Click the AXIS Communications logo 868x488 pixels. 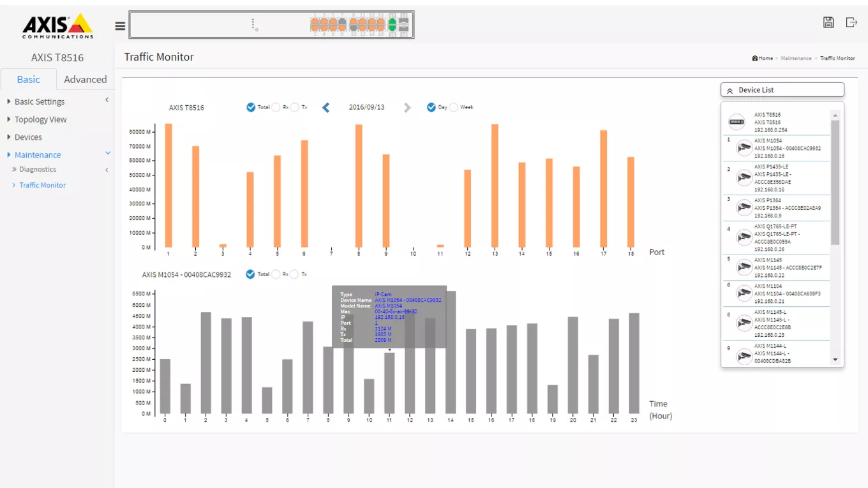[57, 26]
